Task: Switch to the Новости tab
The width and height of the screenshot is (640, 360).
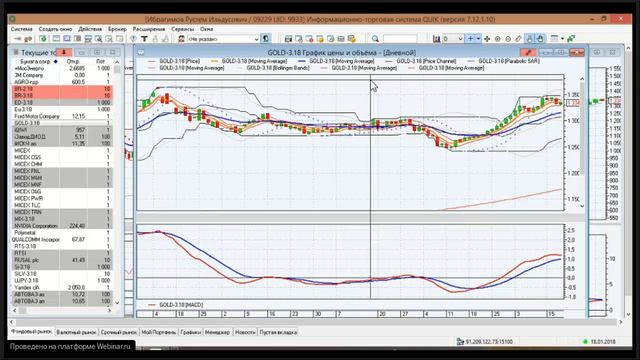Action: click(245, 332)
